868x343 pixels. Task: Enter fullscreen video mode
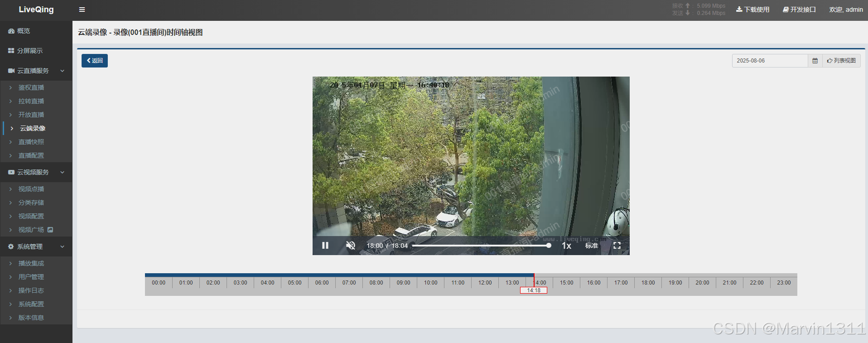click(617, 246)
